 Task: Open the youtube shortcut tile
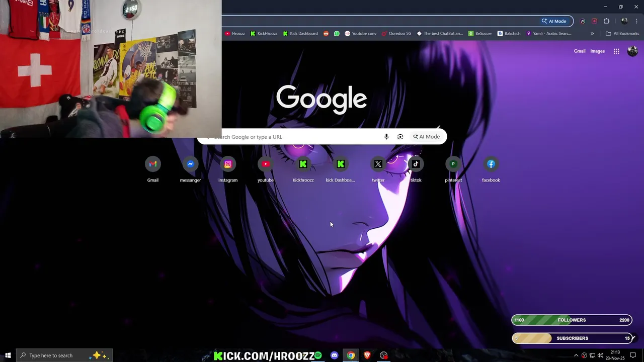[x=266, y=169]
